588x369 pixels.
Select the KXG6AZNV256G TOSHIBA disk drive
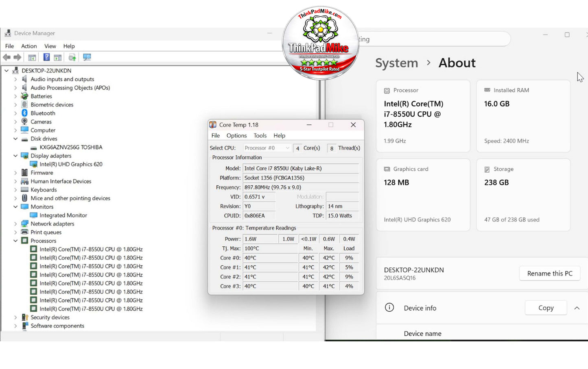point(71,147)
